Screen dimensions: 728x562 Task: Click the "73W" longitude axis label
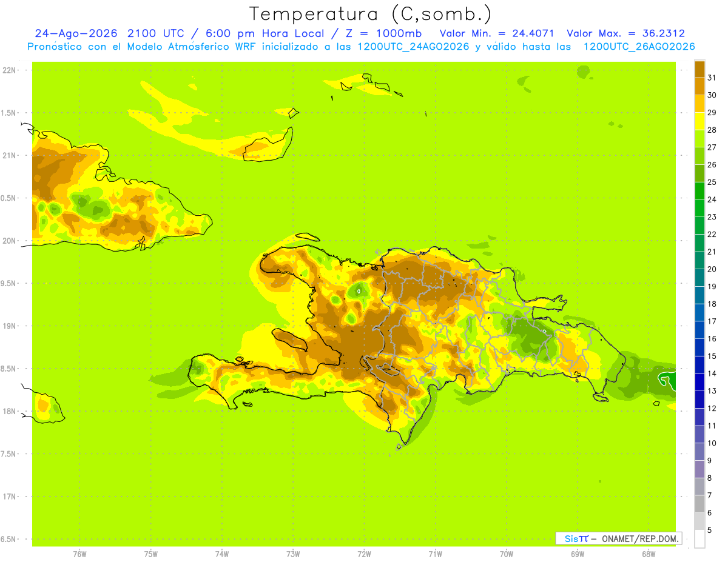tap(293, 554)
